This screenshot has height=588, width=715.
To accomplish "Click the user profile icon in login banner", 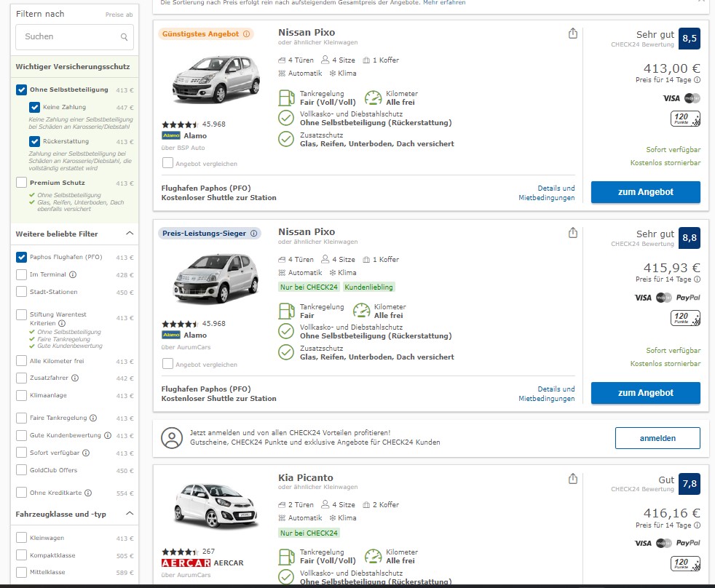I will pos(172,438).
